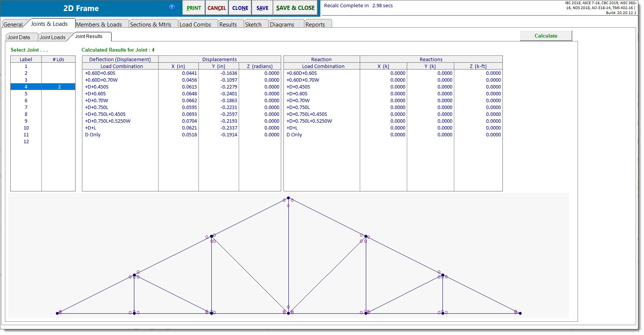Go to the Load Combs tab

[195, 24]
